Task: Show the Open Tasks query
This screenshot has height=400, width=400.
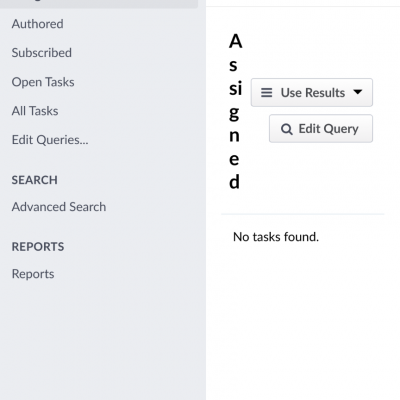Action: (x=43, y=82)
